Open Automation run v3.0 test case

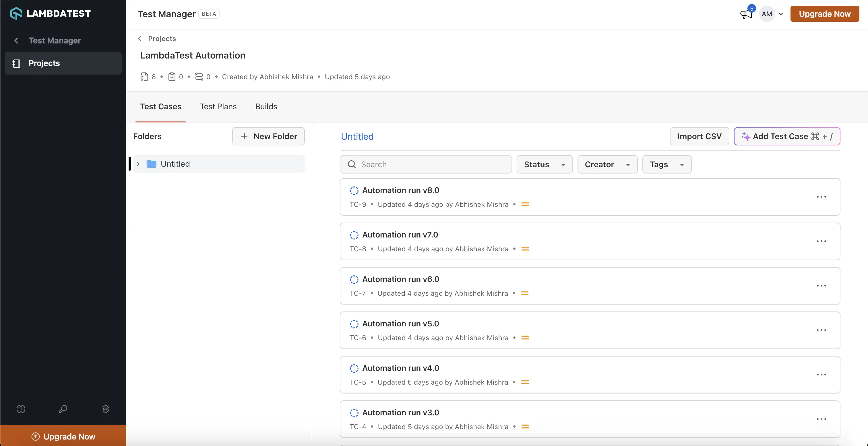401,413
